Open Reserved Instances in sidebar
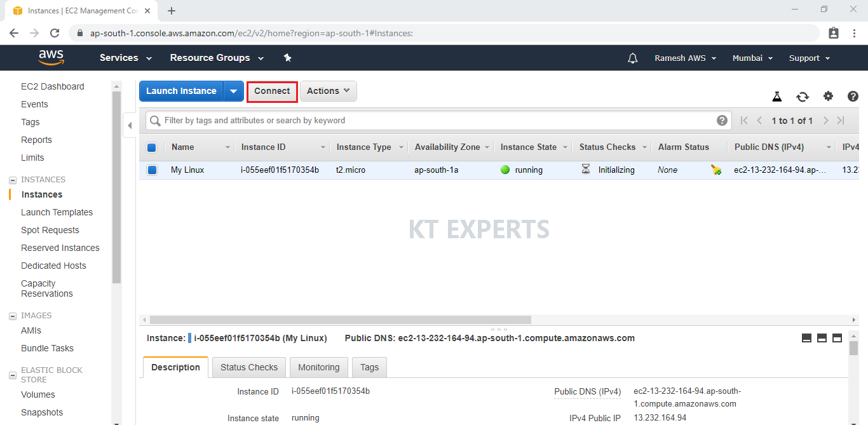The image size is (868, 425). tap(60, 248)
